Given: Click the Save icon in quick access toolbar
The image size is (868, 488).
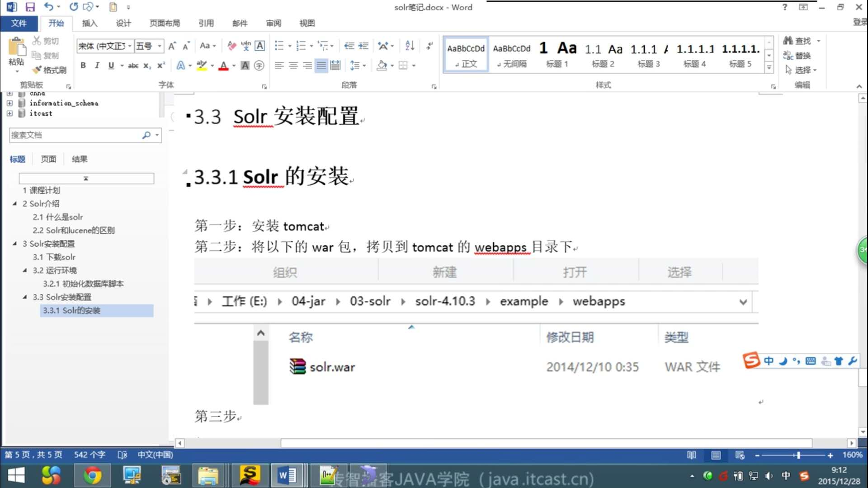Looking at the screenshot, I should click(x=30, y=7).
